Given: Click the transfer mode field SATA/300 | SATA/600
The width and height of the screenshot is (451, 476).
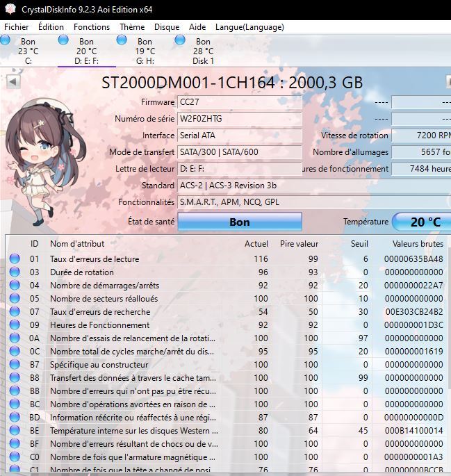Looking at the screenshot, I should pos(240,152).
